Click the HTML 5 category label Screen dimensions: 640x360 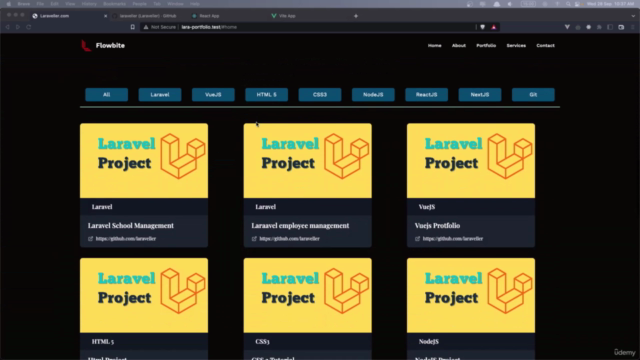103,342
